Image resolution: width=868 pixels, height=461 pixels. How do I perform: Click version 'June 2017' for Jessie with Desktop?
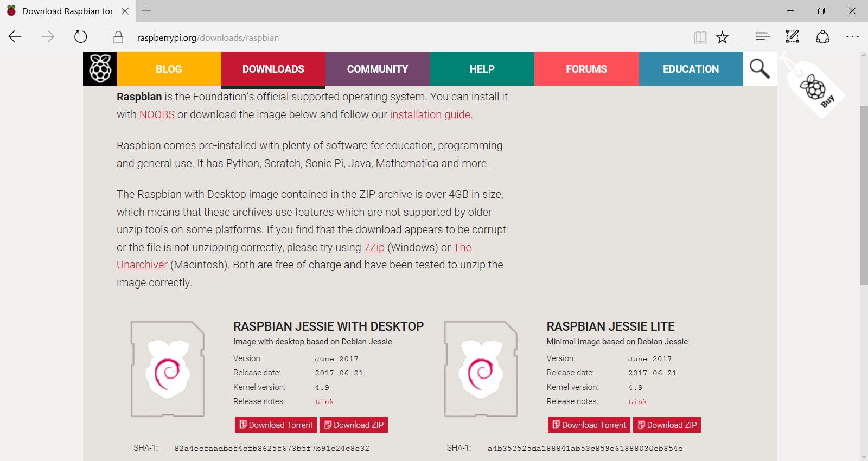pyautogui.click(x=336, y=359)
